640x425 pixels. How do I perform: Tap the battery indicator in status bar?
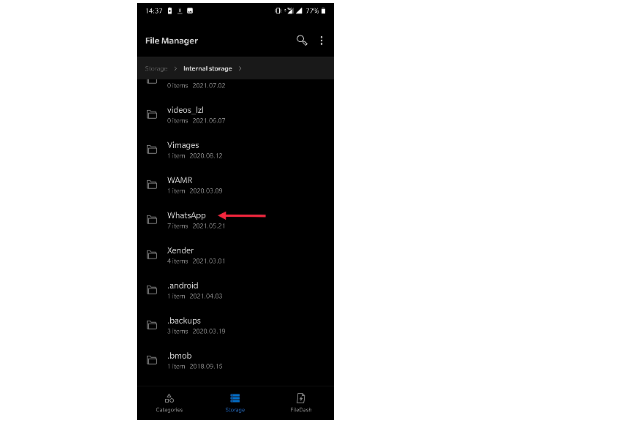pos(323,11)
